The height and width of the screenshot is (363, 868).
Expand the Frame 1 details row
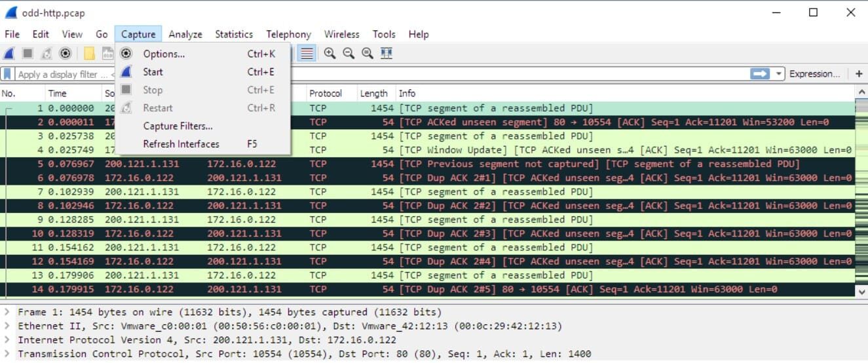pos(7,312)
